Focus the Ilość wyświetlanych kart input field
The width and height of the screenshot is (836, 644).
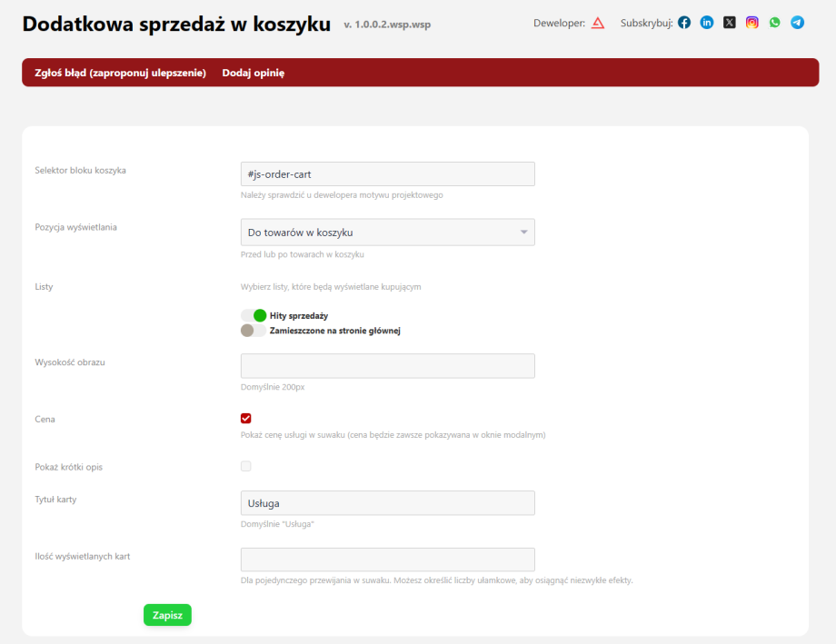pos(387,560)
